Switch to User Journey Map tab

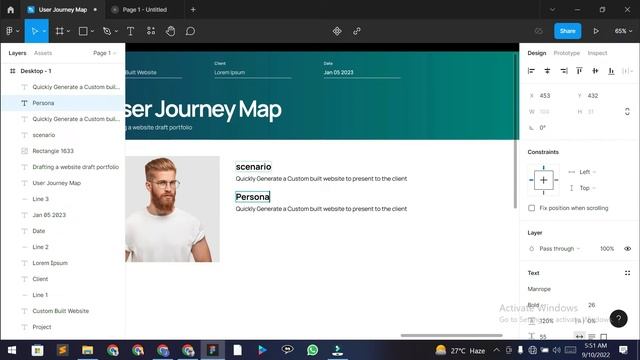pos(63,9)
